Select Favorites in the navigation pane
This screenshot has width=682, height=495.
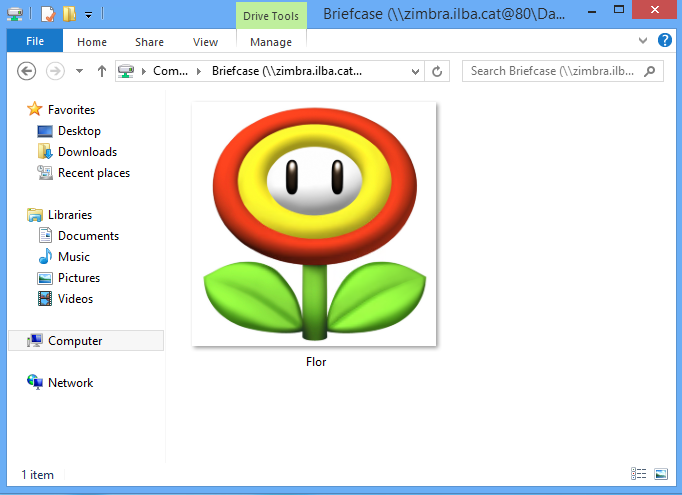[71, 110]
